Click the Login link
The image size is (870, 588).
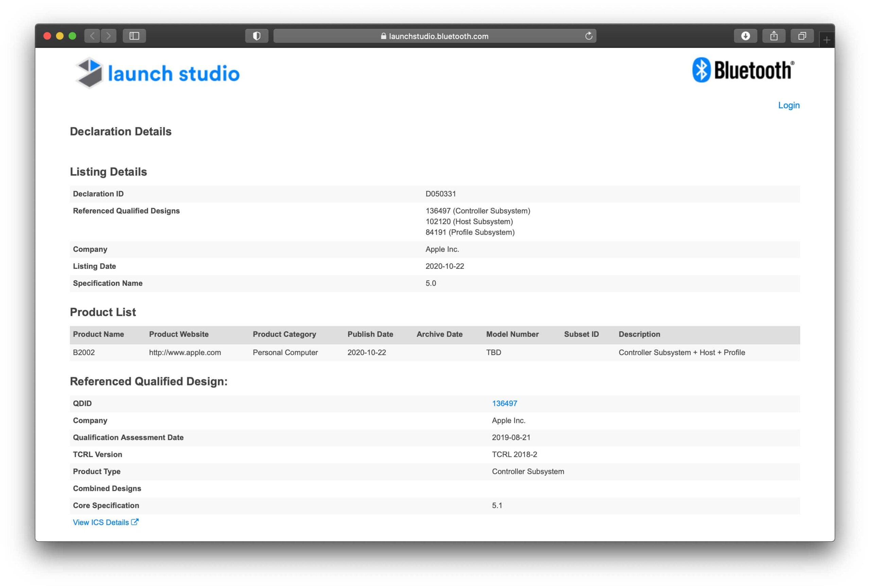point(788,105)
